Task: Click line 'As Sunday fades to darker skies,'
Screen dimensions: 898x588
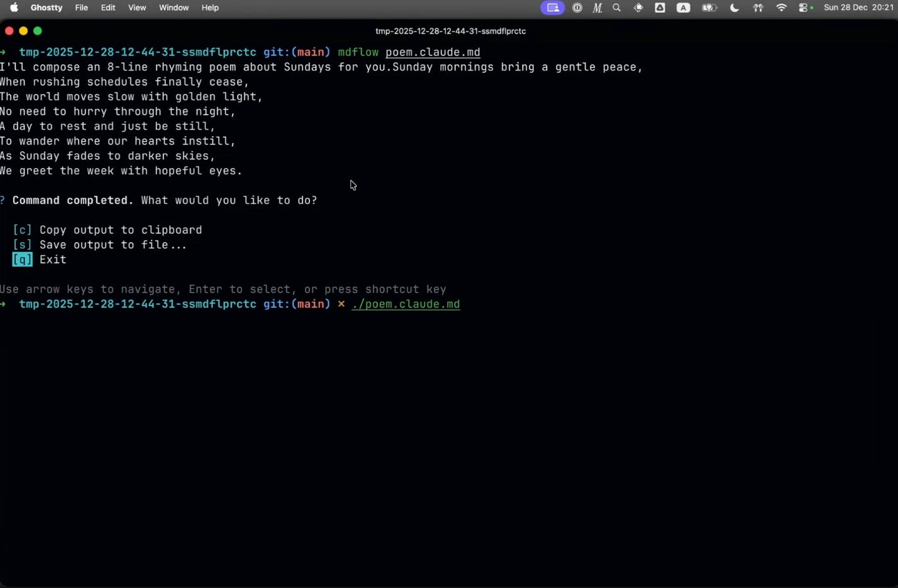Action: pos(108,156)
